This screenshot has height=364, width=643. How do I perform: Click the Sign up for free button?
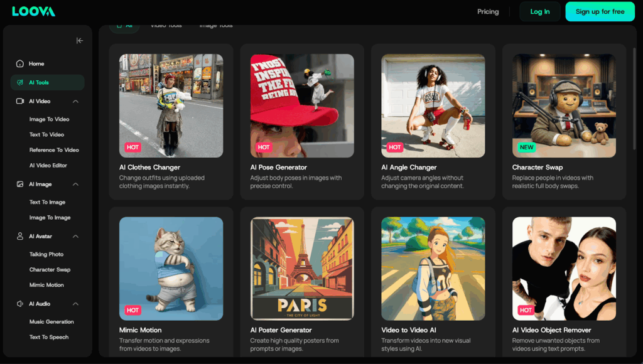(600, 11)
